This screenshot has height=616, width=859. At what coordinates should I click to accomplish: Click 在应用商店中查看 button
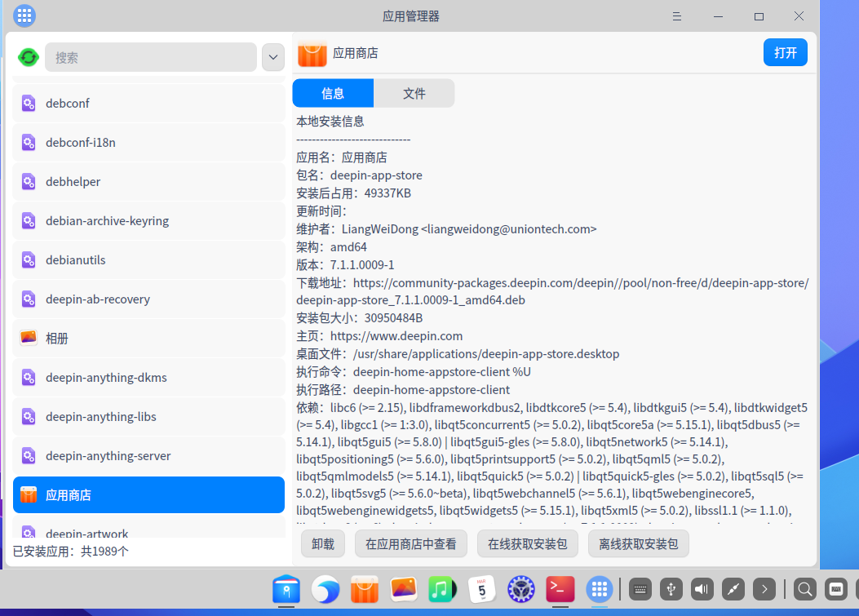pos(411,543)
